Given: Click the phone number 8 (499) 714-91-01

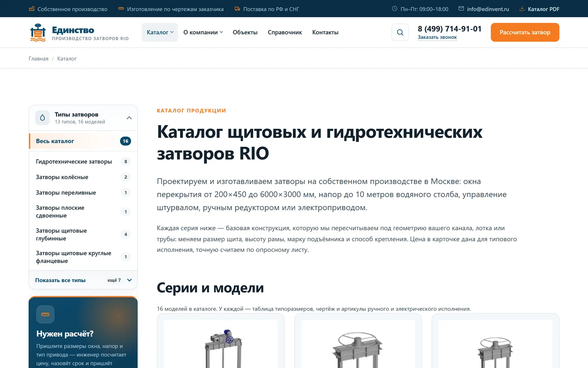Looking at the screenshot, I should (450, 29).
